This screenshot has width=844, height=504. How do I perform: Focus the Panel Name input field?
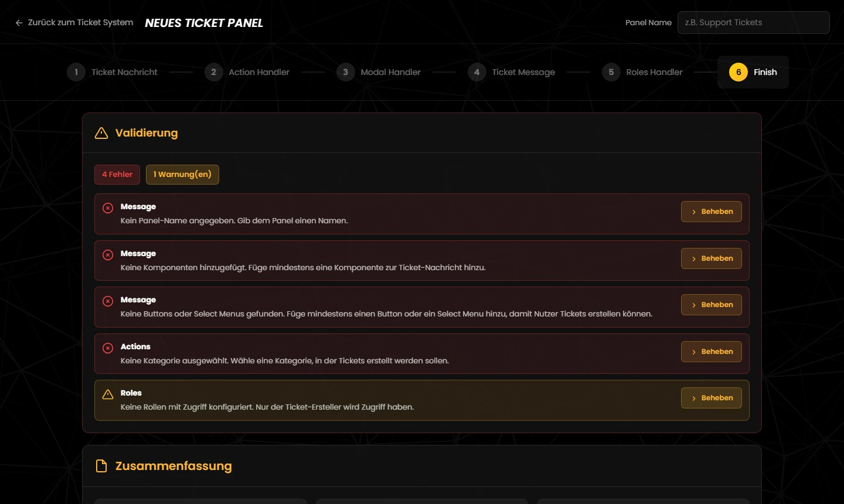coord(754,23)
